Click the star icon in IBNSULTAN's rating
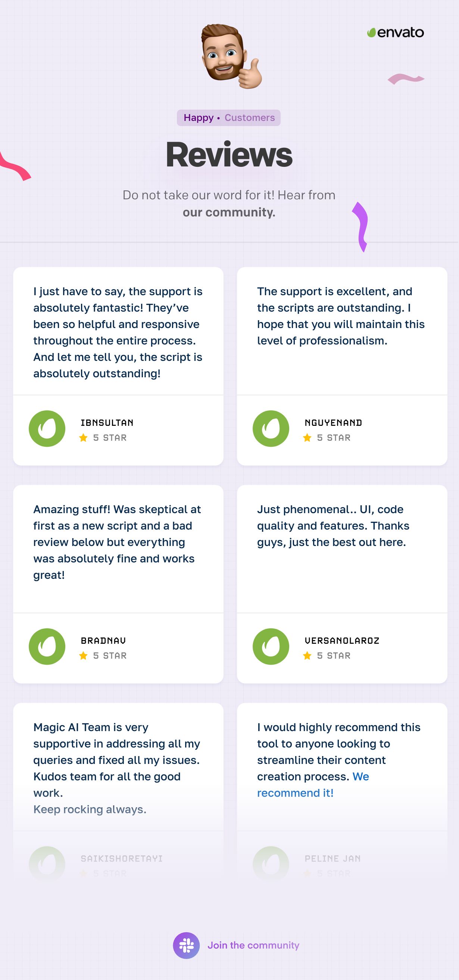The image size is (459, 980). tap(83, 437)
